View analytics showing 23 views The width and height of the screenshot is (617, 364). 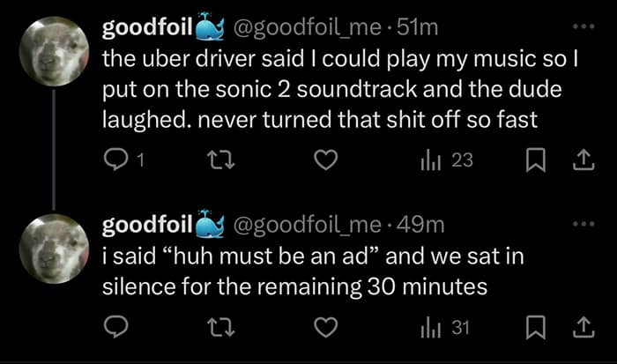448,160
